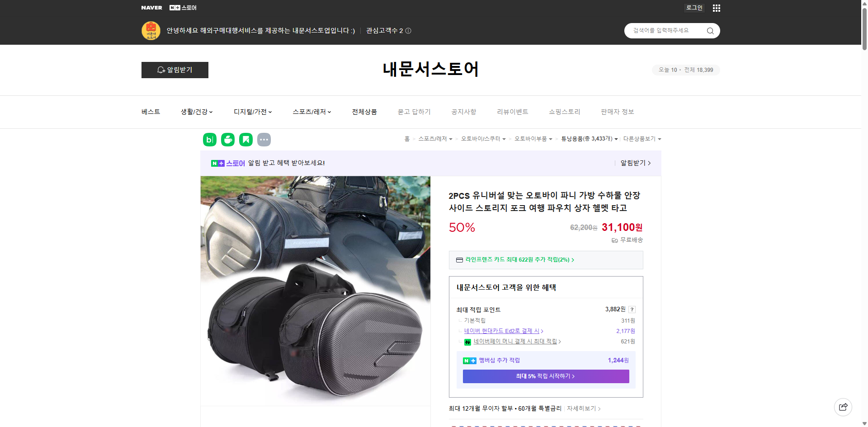
Task: Select the green blog share icon
Action: click(x=209, y=139)
